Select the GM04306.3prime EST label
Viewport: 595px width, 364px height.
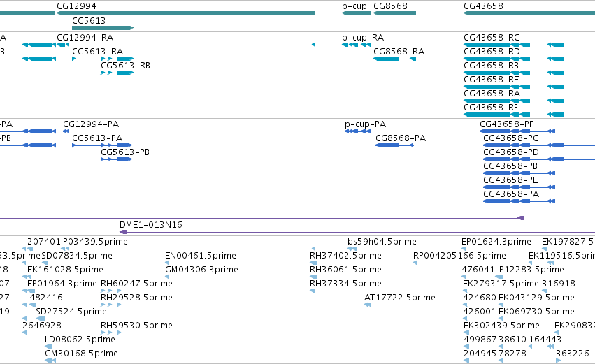pyautogui.click(x=201, y=270)
